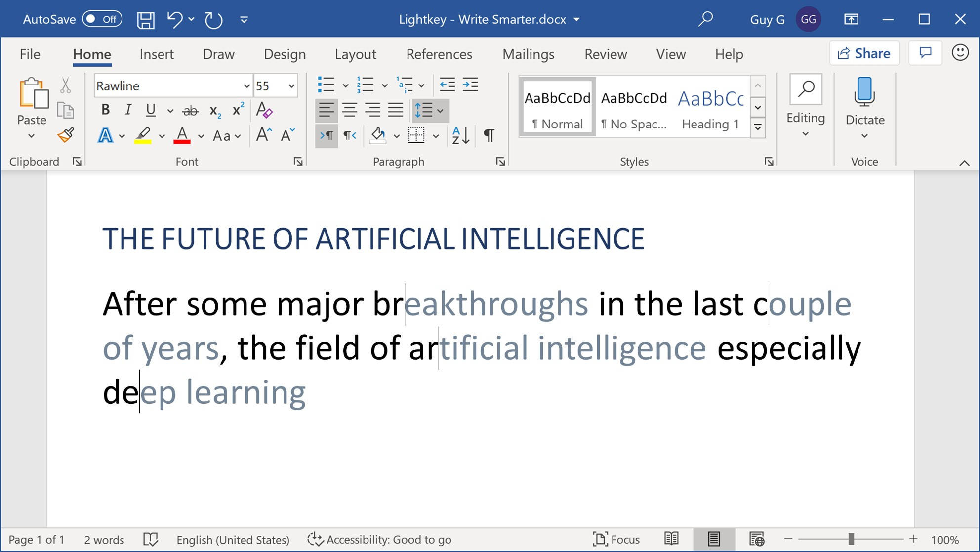
Task: Expand the Paste options arrow
Action: (x=31, y=136)
